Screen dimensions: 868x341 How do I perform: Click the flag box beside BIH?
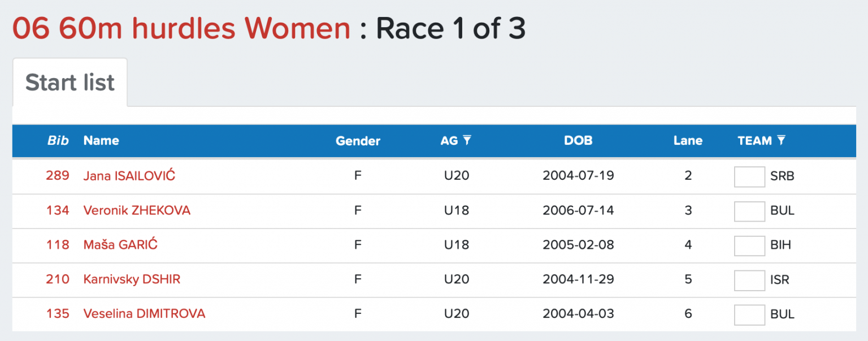point(749,245)
